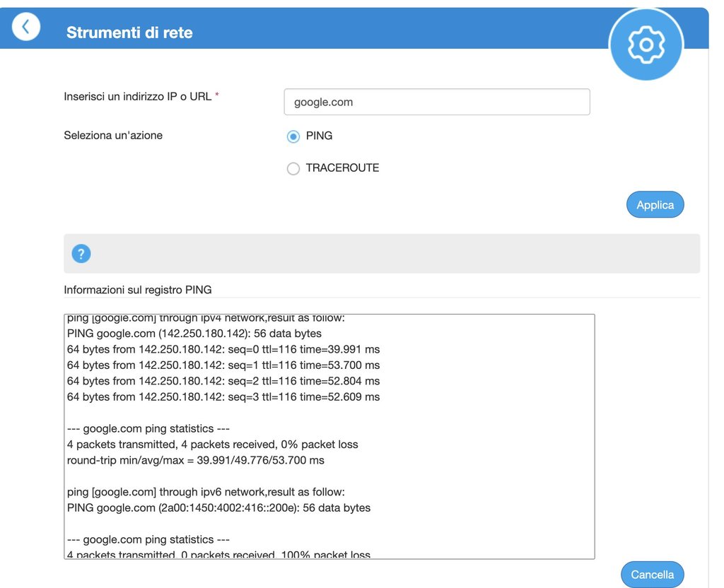Click the round-trip min/avg/max statistics line
The height and width of the screenshot is (588, 724).
[x=196, y=461]
